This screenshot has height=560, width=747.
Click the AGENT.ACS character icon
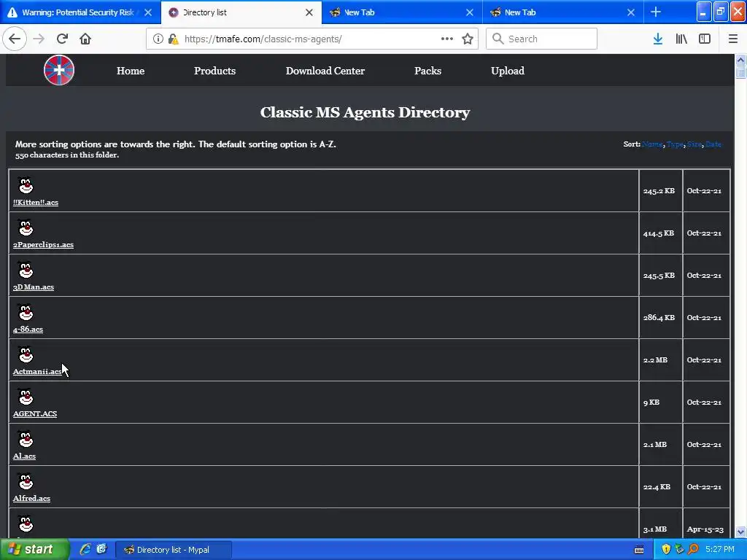coord(26,397)
